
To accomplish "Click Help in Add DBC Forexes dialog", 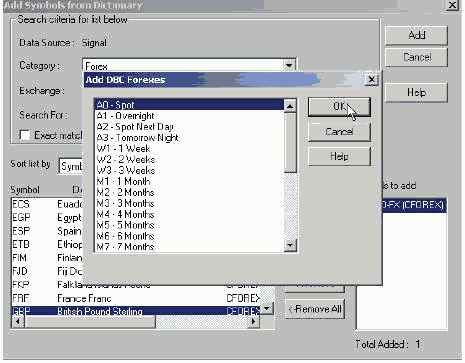I will coord(339,156).
